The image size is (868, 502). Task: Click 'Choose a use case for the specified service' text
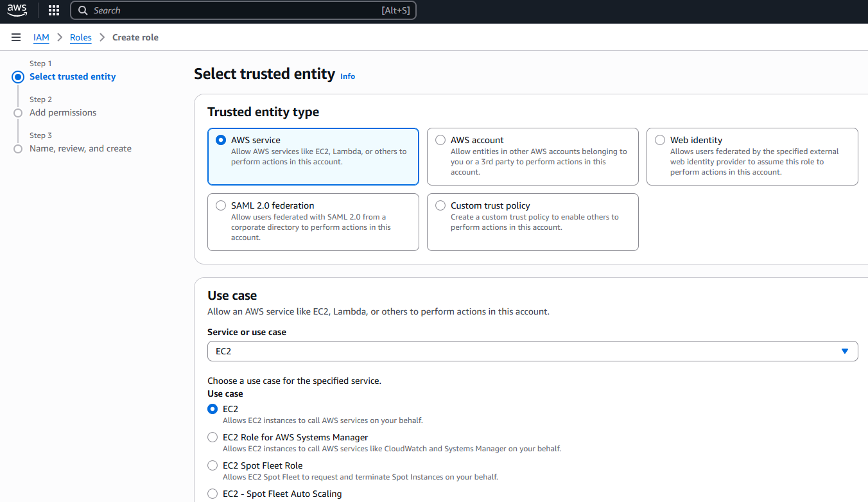click(294, 381)
